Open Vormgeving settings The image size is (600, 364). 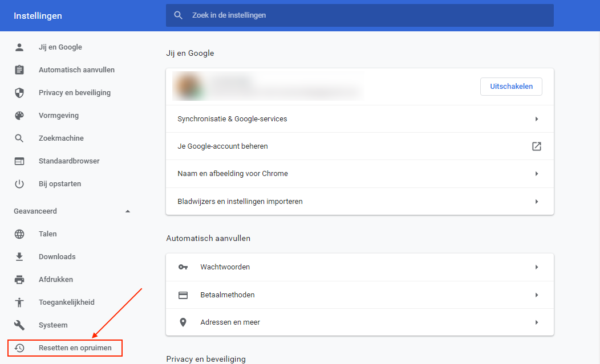tap(59, 116)
